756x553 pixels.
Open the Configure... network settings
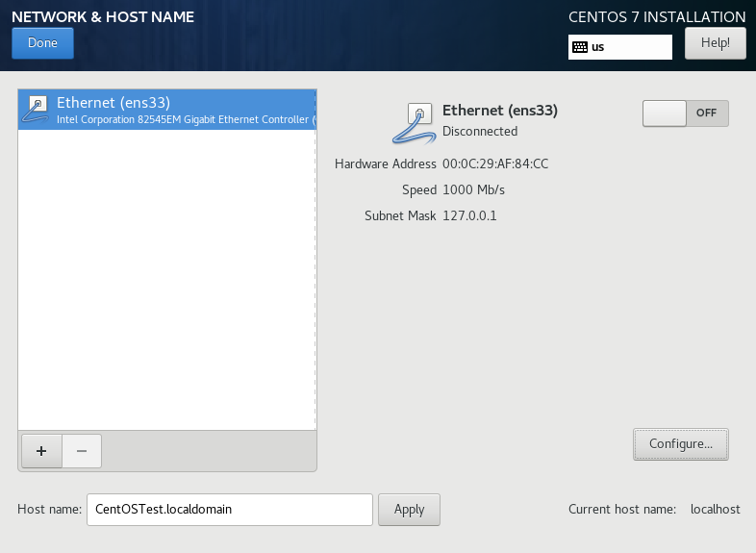(680, 444)
